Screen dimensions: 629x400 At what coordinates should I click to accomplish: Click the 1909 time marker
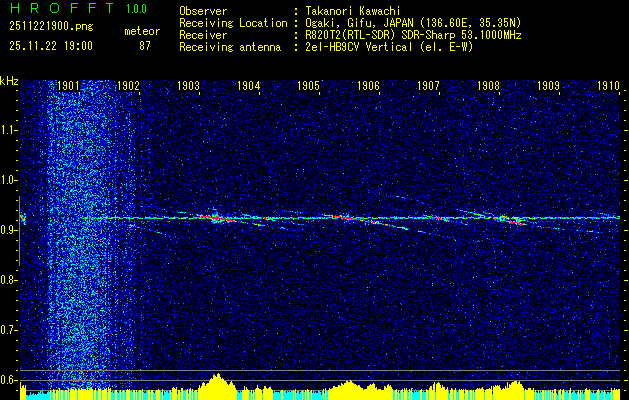point(548,85)
